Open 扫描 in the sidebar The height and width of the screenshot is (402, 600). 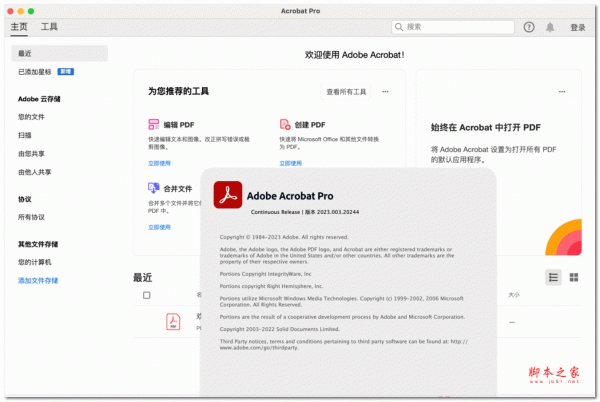(x=24, y=135)
